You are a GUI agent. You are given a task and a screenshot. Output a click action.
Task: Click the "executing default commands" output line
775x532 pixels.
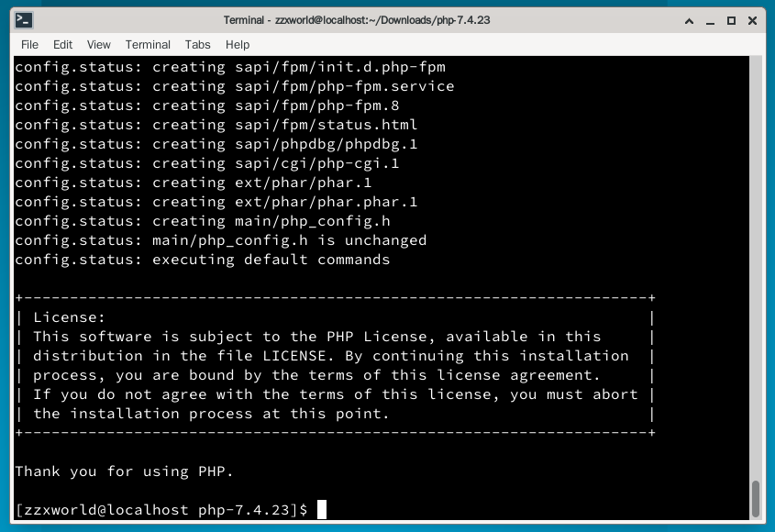point(271,260)
